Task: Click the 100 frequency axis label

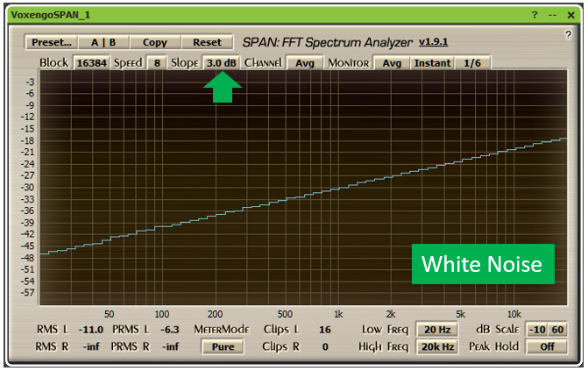Action: click(161, 314)
